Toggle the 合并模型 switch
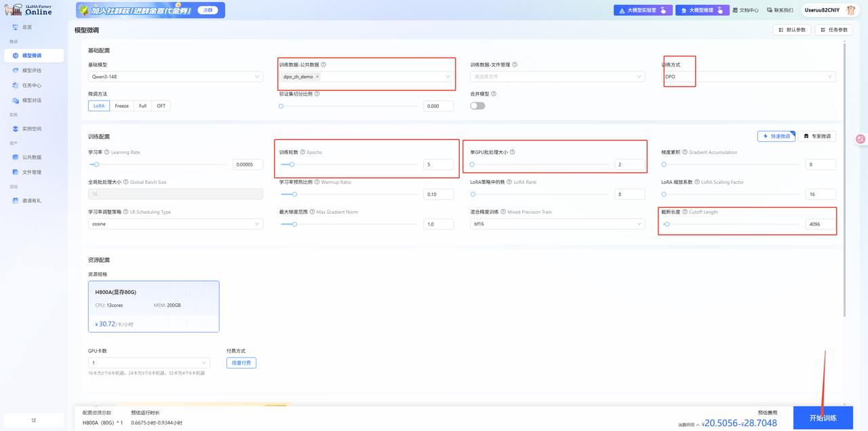This screenshot has width=868, height=431. 477,106
